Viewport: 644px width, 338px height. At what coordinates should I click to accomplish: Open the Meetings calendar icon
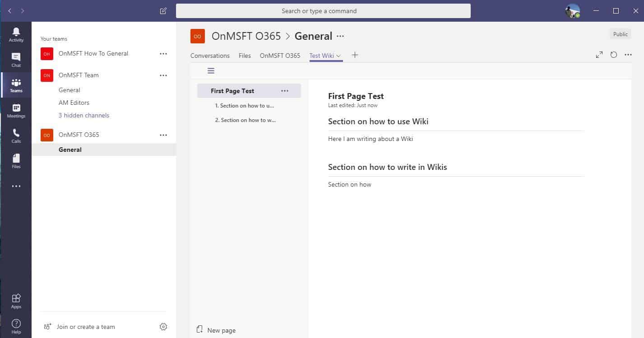click(16, 111)
